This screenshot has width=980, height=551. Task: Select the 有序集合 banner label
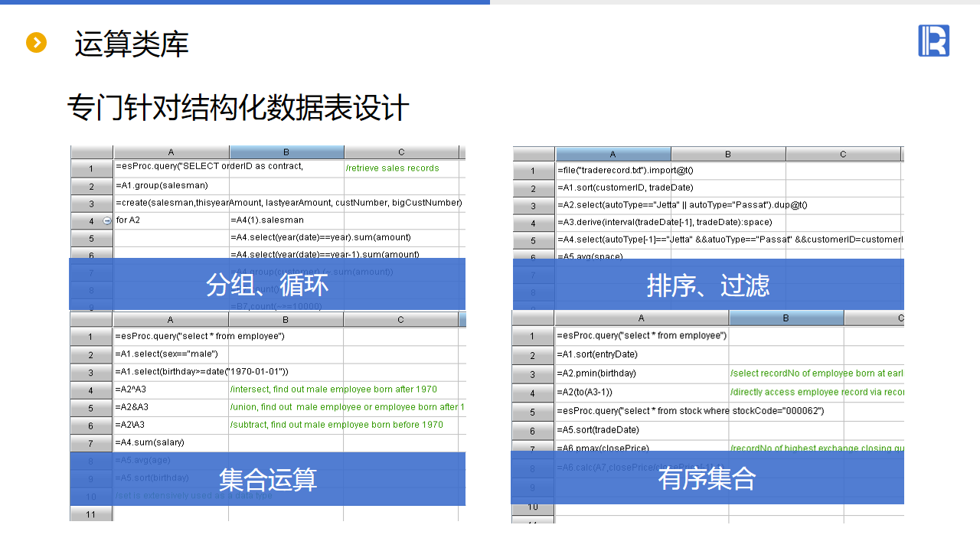click(x=707, y=478)
